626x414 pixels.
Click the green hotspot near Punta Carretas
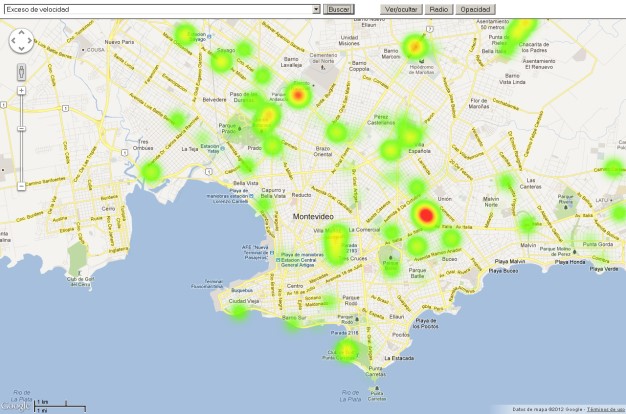pyautogui.click(x=346, y=350)
